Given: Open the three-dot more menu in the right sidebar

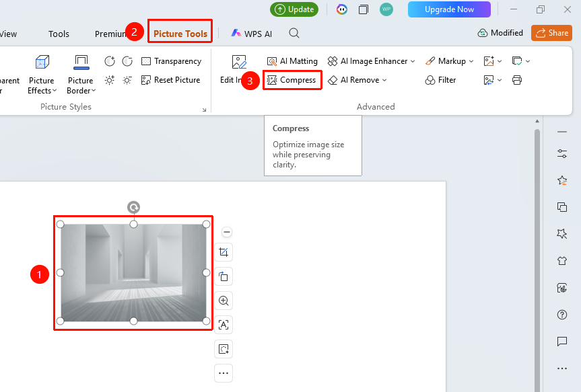Looking at the screenshot, I should [562, 368].
